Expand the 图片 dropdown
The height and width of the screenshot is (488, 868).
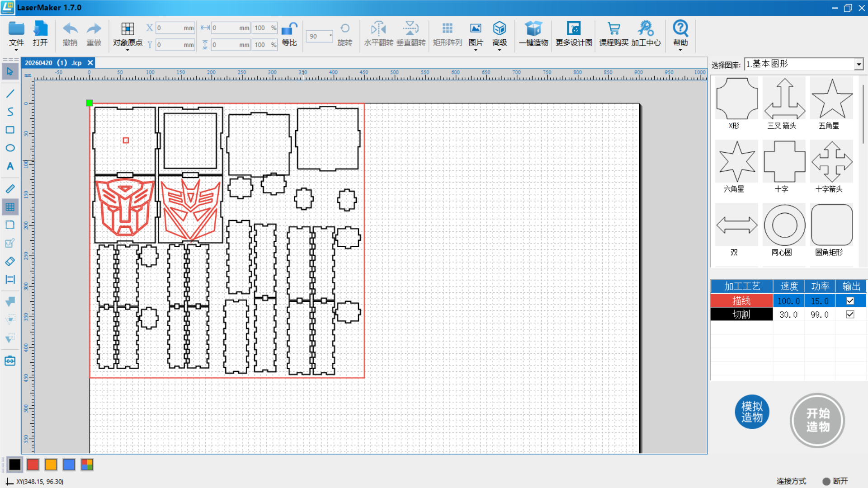coord(476,50)
